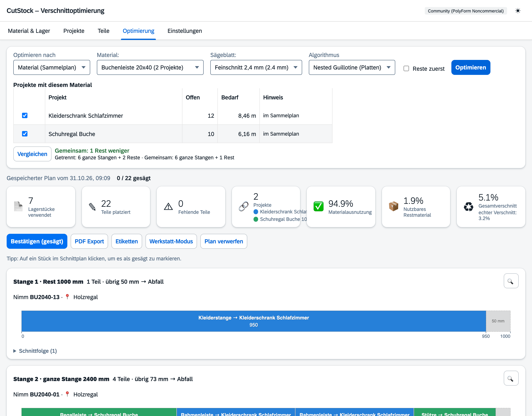Click the green Schuhregal Buche color dot

click(256, 219)
